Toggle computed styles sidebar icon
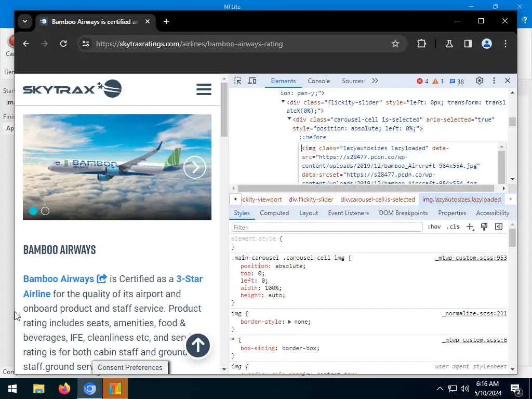 (499, 227)
